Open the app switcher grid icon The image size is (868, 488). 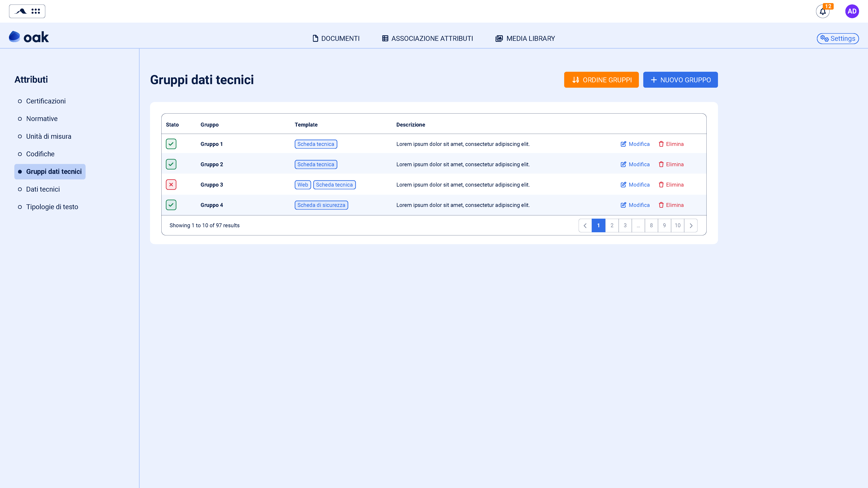35,11
